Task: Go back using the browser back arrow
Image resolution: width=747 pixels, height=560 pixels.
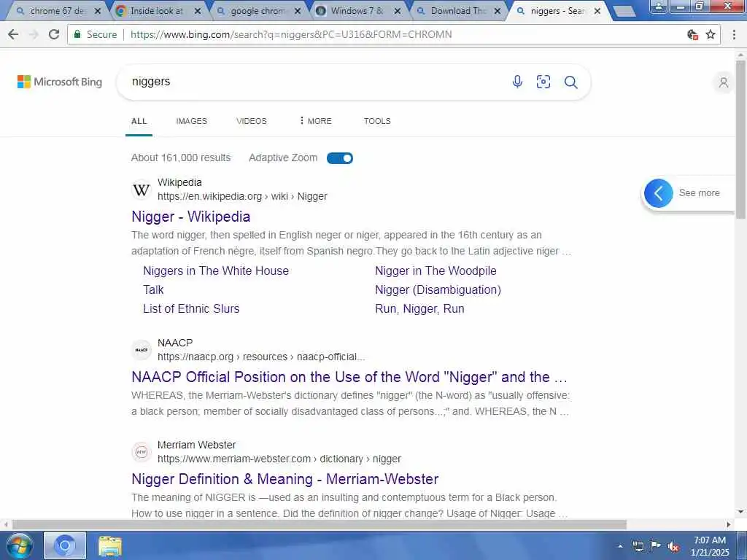Action: coord(13,34)
